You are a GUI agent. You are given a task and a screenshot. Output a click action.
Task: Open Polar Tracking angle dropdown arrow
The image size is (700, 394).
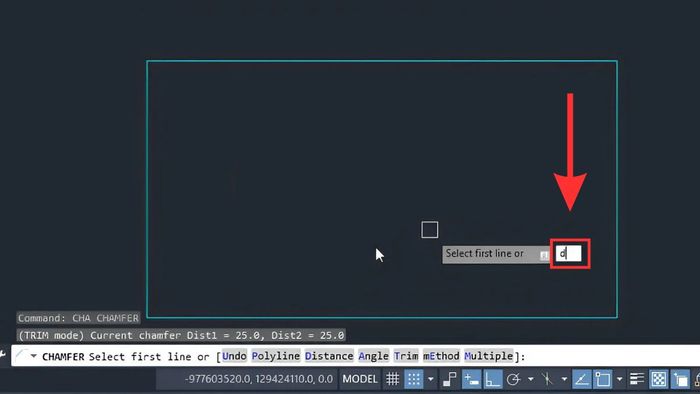(530, 379)
